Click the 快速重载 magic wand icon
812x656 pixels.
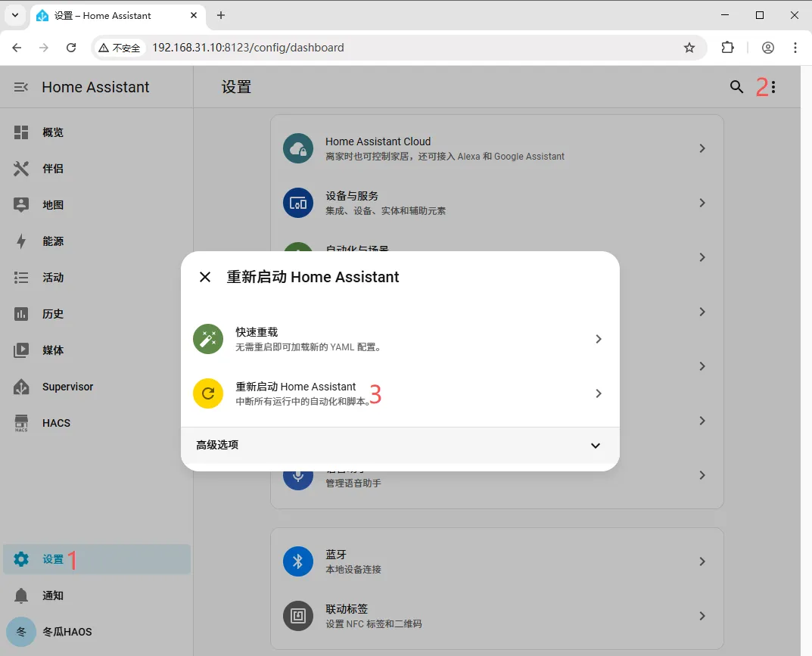(x=208, y=339)
